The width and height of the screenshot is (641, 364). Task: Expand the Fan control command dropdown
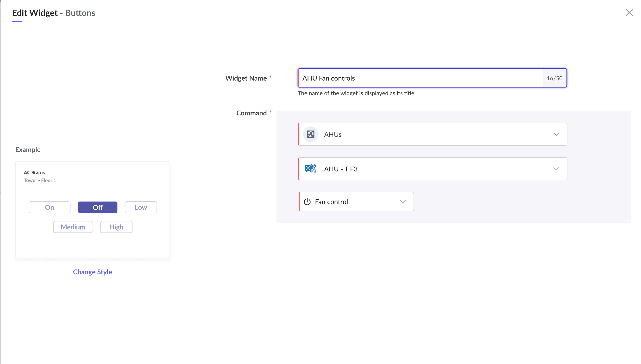click(402, 201)
